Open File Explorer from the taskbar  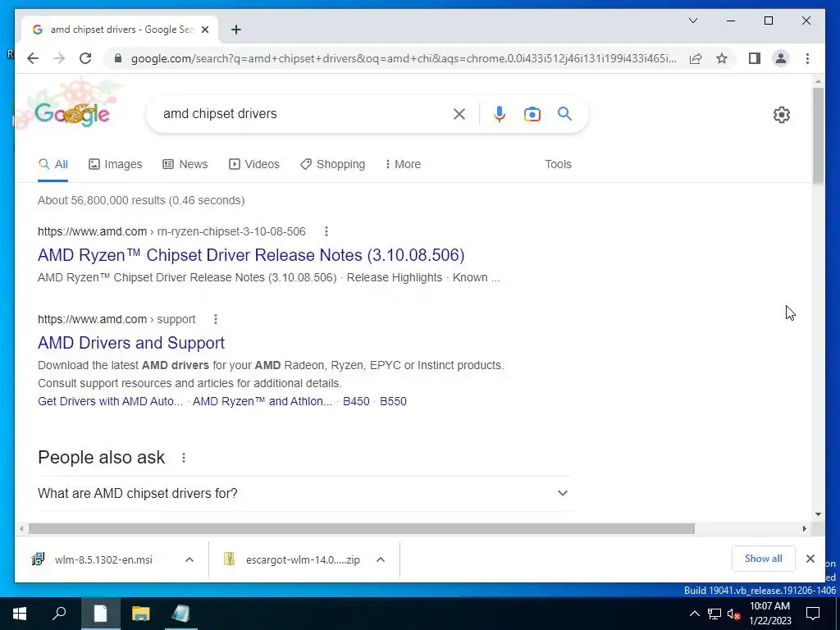[x=141, y=614]
